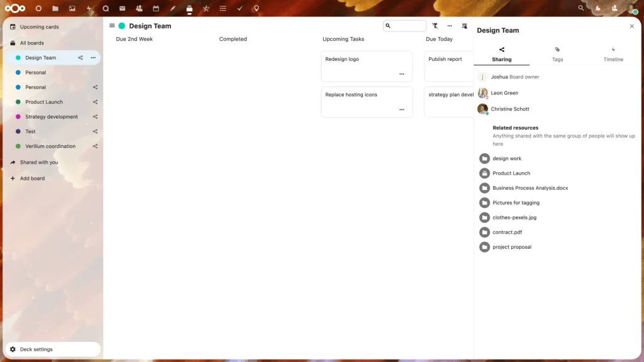Open the Files app icon
Screen dimensions: 644x362
(x=55, y=8)
